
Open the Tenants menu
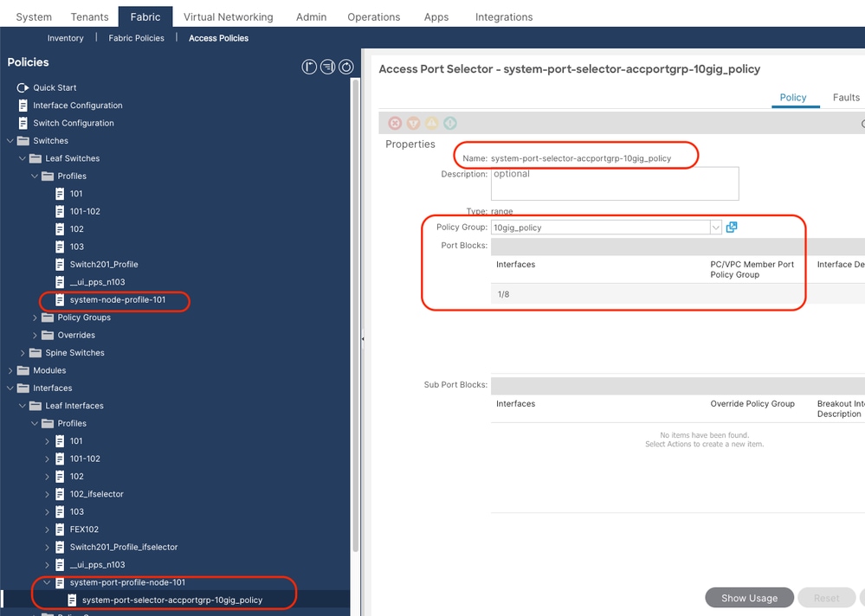coord(89,17)
